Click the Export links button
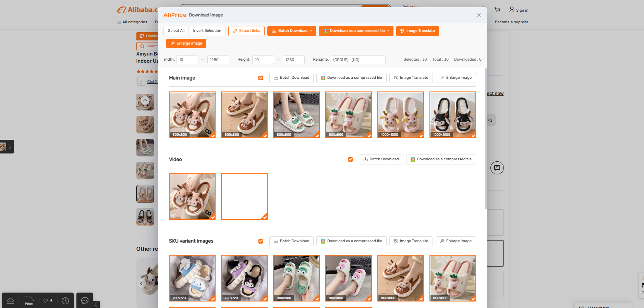Screen dimensions: 644x308 coord(246,31)
